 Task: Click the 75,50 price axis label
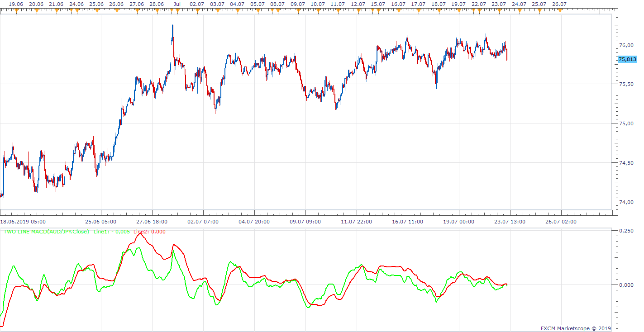click(x=626, y=84)
